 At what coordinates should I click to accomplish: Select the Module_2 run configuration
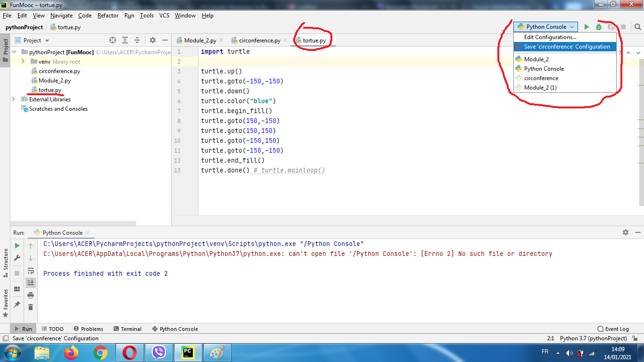pos(565,59)
